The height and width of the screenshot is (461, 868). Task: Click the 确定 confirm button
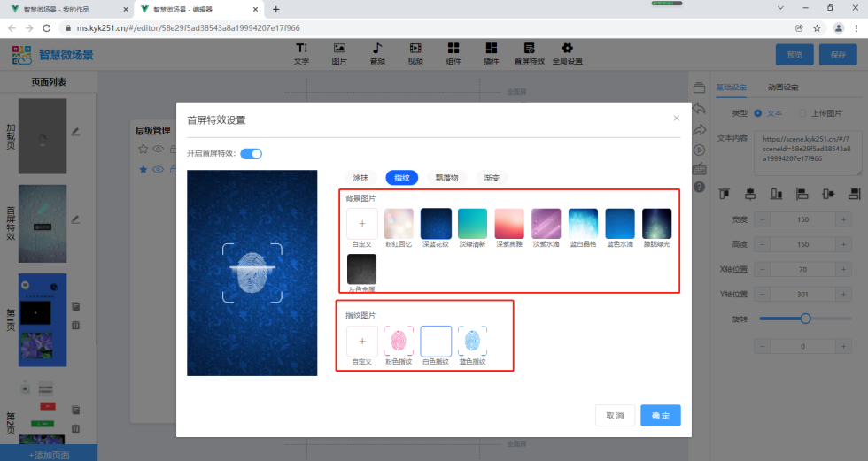coord(661,415)
